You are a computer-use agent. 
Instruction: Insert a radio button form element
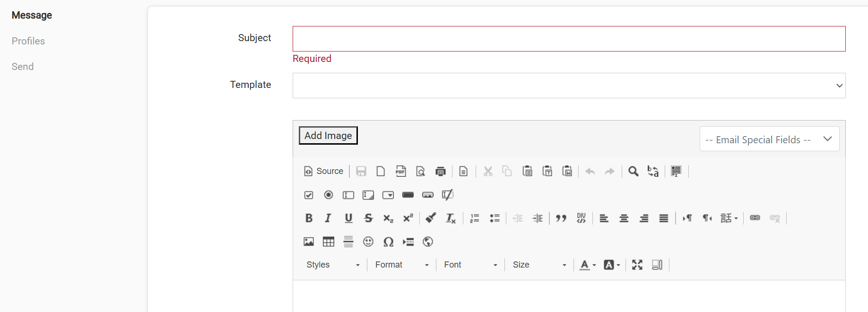pyautogui.click(x=329, y=195)
